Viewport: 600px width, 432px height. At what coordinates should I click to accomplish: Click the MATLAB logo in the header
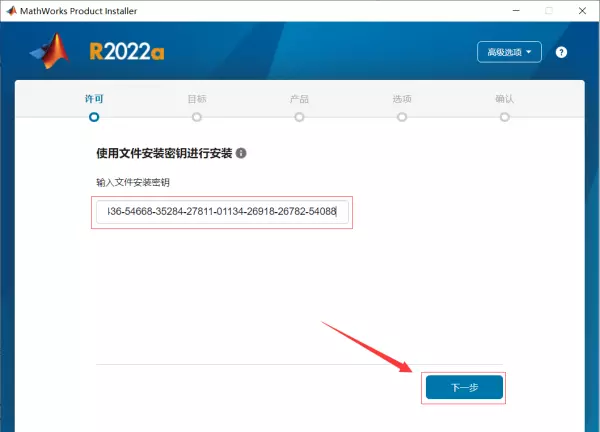tap(50, 51)
